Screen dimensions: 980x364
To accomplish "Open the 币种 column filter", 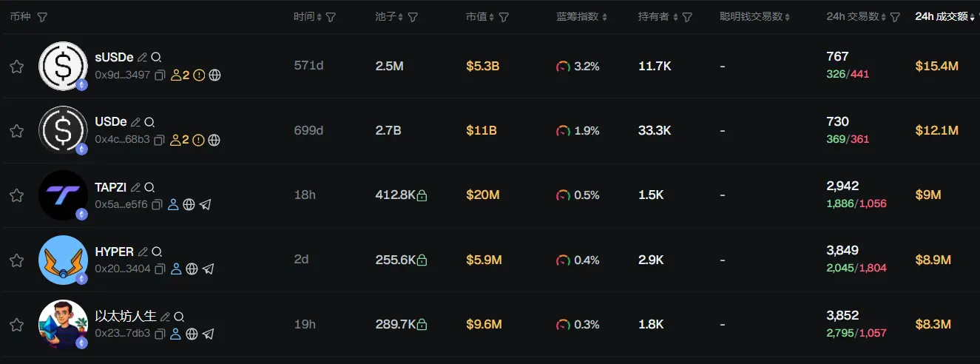I will 43,17.
